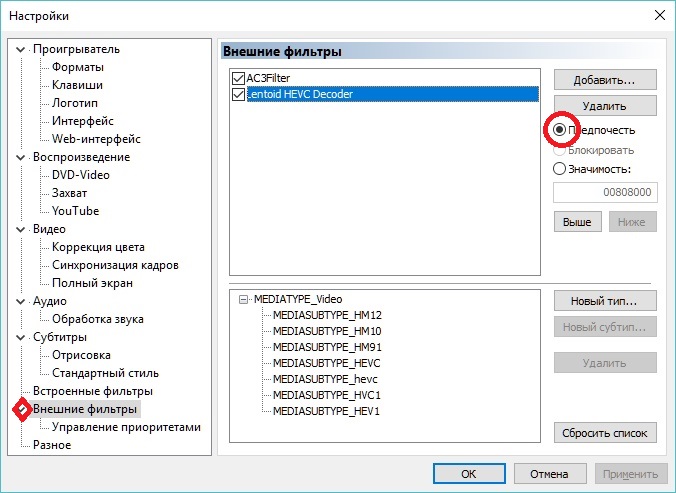Select MEDIASUBTYPE_HM10 subtype

coord(327,331)
